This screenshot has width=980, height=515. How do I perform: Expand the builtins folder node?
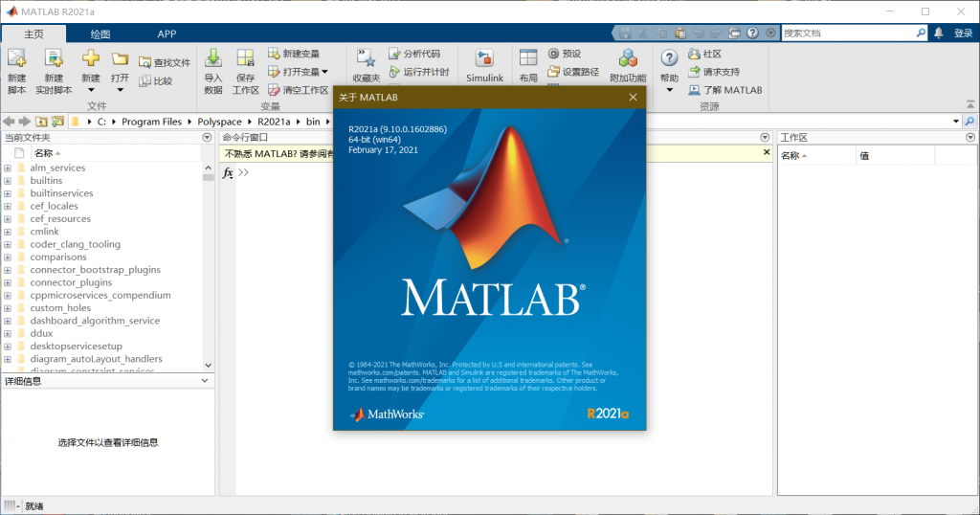coord(8,181)
